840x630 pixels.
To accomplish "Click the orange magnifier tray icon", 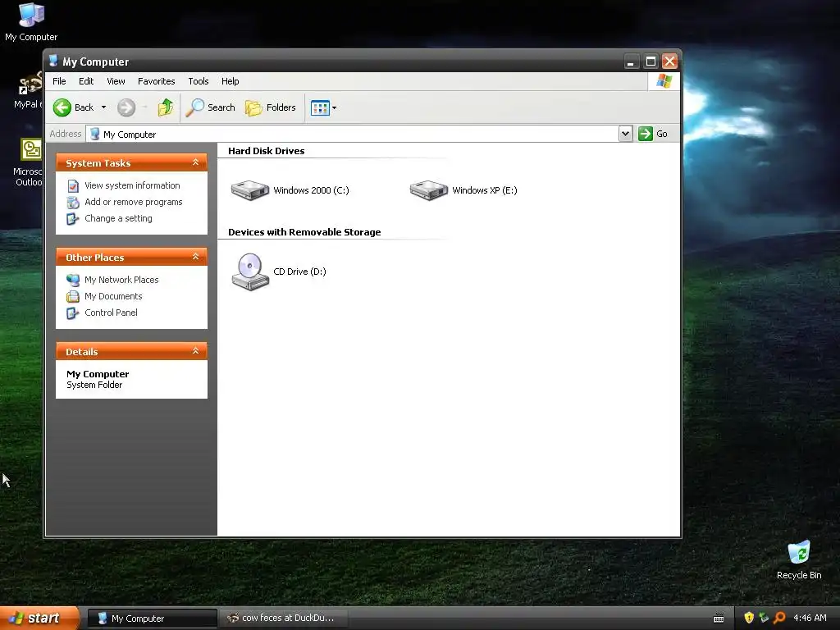I will 779,618.
